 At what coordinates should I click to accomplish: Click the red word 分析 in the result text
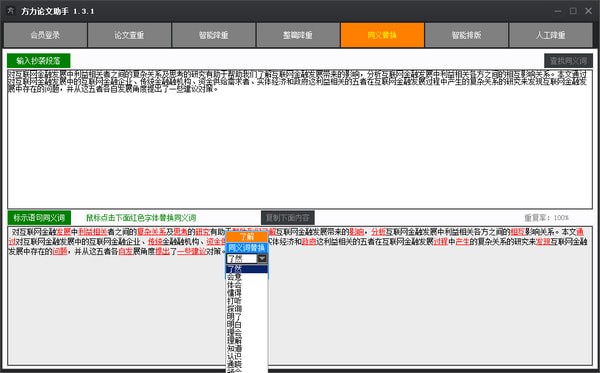pos(378,232)
